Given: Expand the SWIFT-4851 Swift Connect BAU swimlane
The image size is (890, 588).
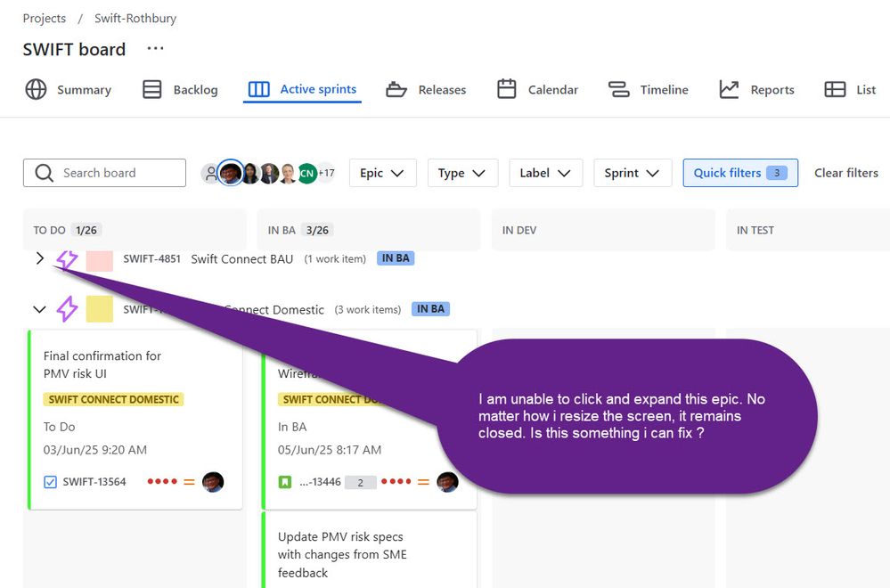Looking at the screenshot, I should click(39, 259).
